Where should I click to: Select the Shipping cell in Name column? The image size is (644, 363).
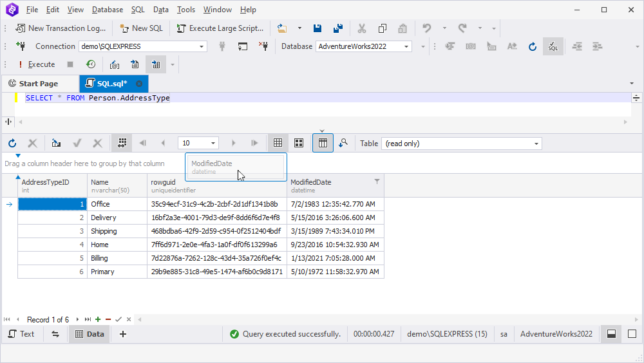tap(117, 231)
